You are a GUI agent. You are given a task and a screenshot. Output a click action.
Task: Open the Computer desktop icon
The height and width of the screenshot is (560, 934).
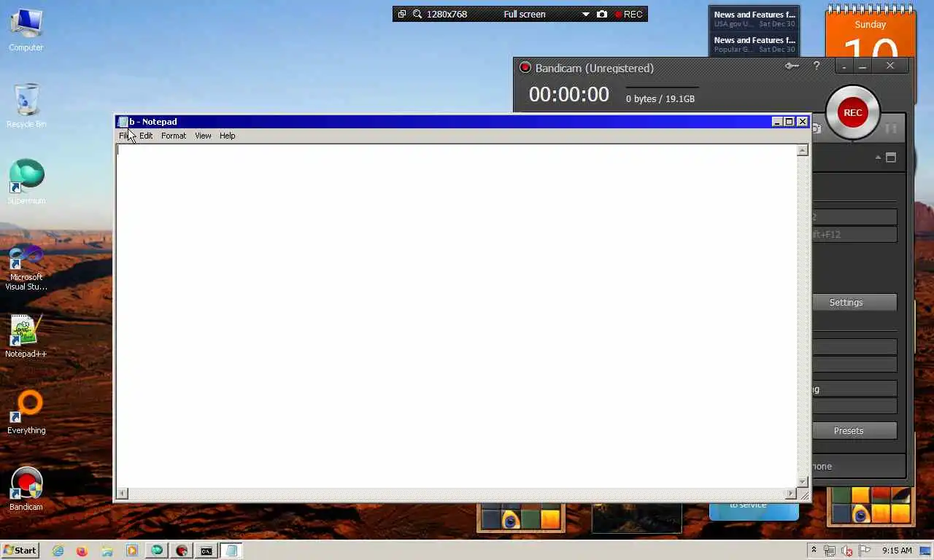pyautogui.click(x=26, y=29)
